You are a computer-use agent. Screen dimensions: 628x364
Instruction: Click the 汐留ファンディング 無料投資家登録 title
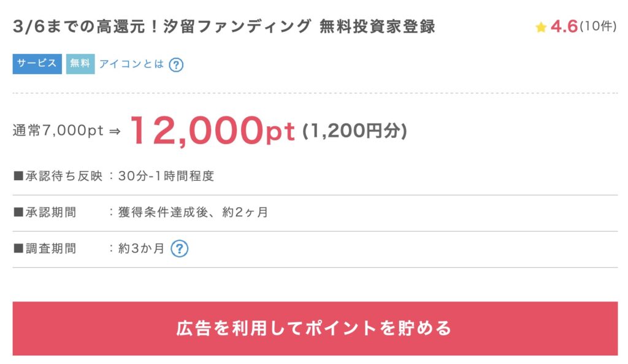click(x=224, y=27)
